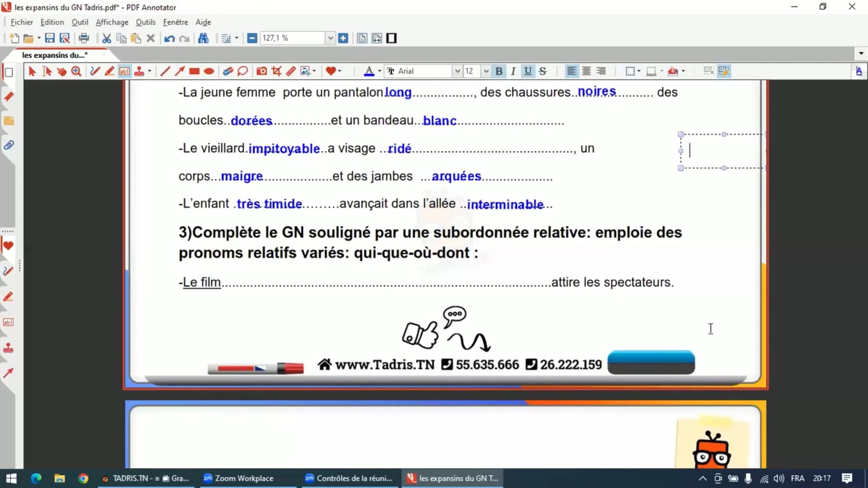Select the Text tool (abl icon)
This screenshot has width=868, height=488.
point(124,71)
